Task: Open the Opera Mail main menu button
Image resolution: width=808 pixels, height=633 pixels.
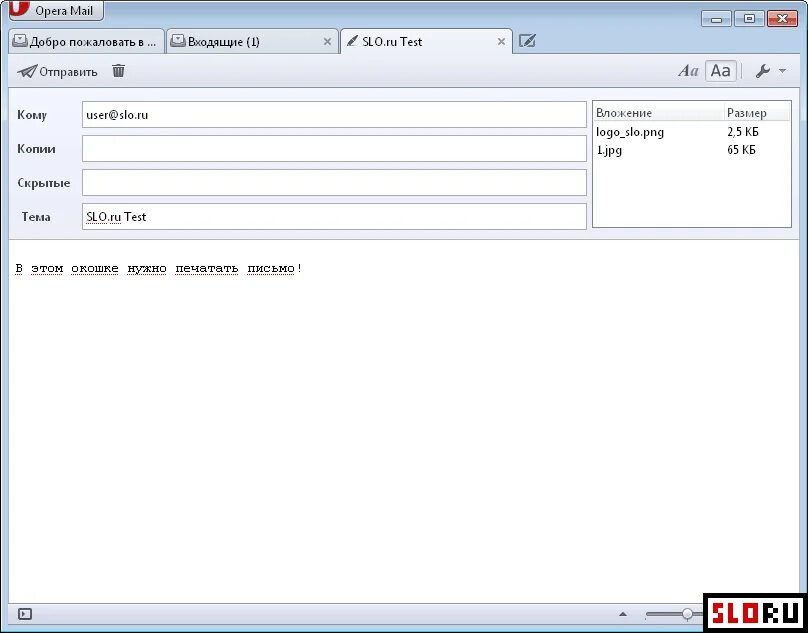Action: click(x=56, y=10)
